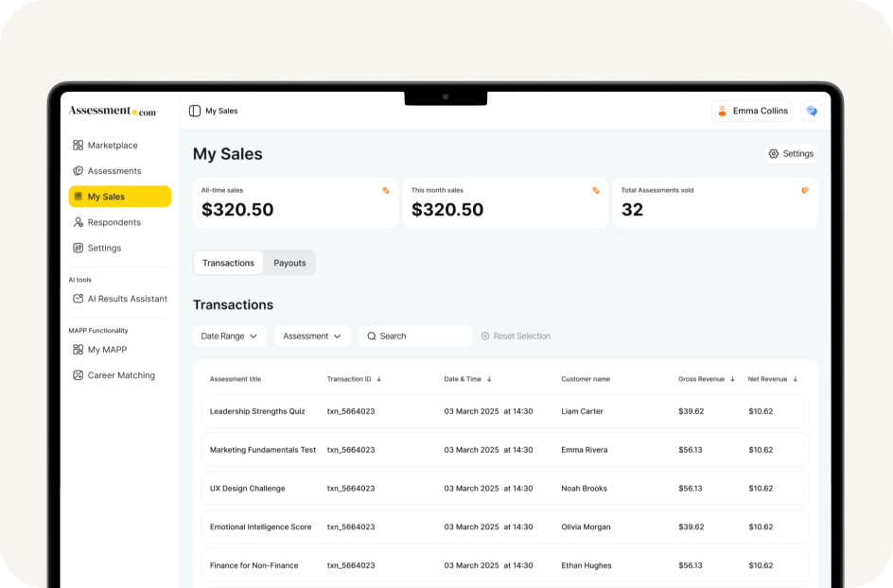Open the chat bubble icon in the header
The width and height of the screenshot is (893, 588).
[x=811, y=111]
